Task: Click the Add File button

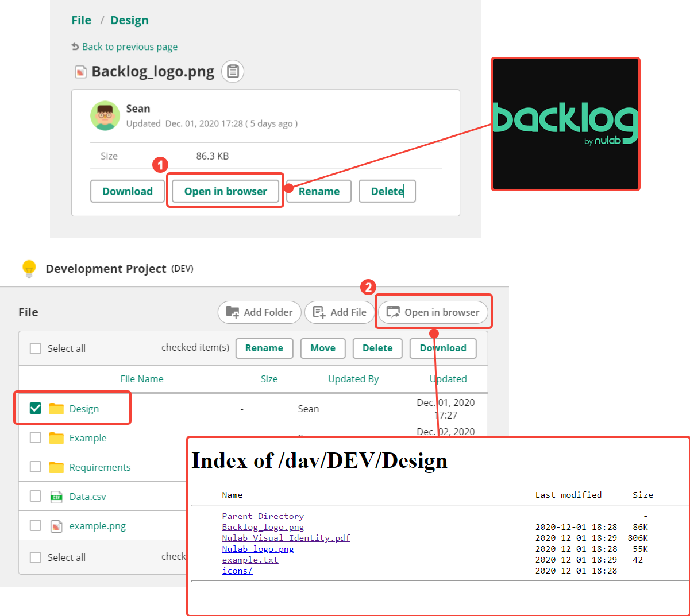Action: point(340,312)
